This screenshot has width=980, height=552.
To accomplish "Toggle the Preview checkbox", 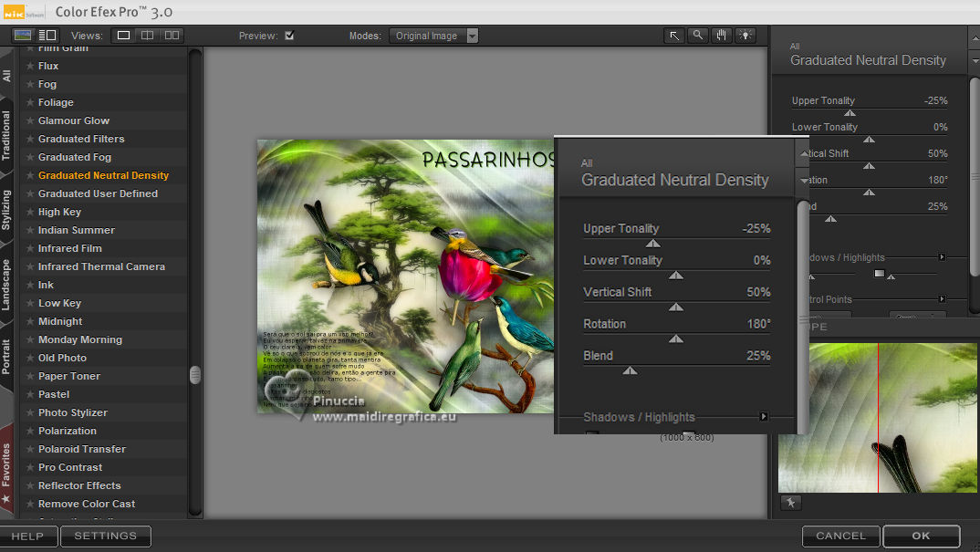I will [289, 36].
